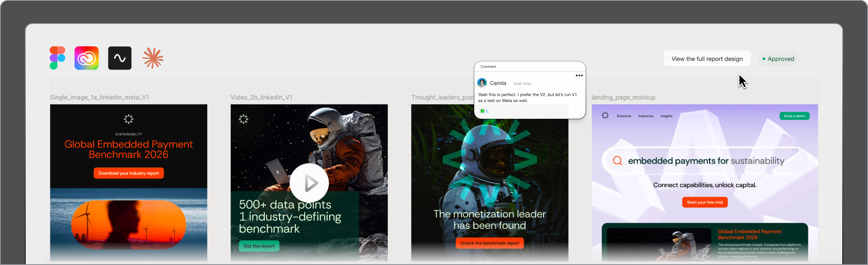Image resolution: width=868 pixels, height=265 pixels.
Task: Open the three-dot menu in comment
Action: click(x=579, y=75)
